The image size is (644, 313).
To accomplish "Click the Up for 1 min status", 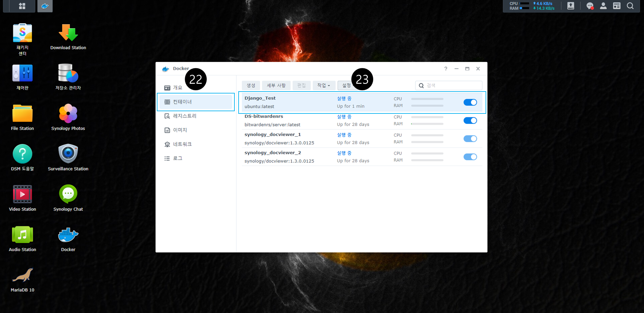I will click(x=351, y=106).
